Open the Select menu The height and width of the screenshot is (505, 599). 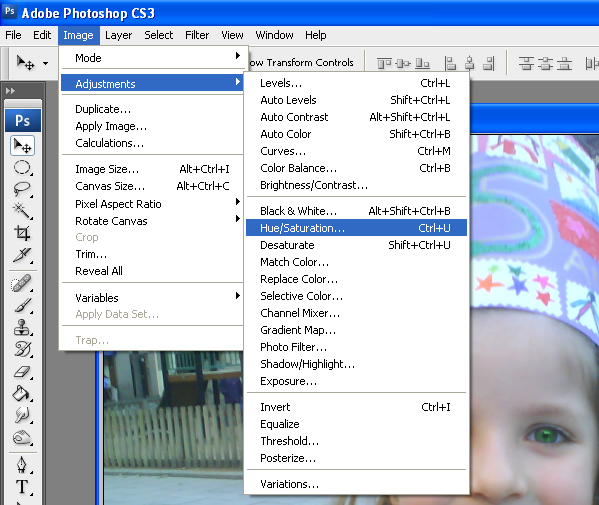click(159, 35)
